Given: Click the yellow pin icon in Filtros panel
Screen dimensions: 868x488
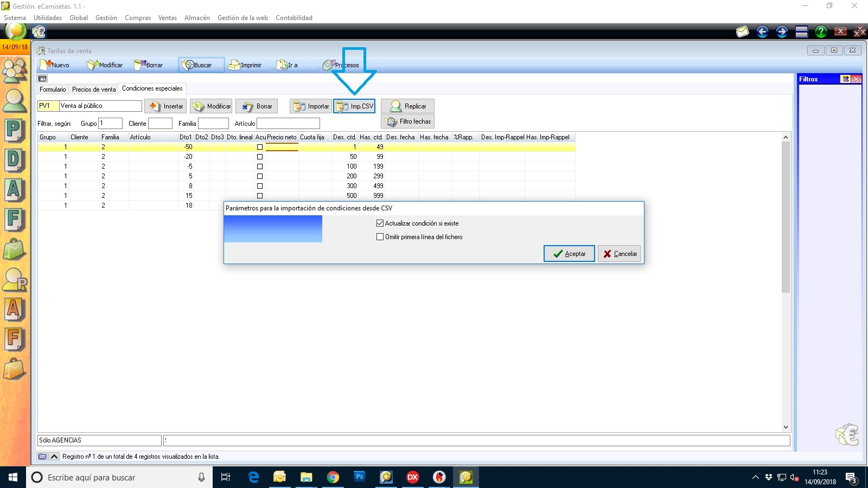Looking at the screenshot, I should pos(845,79).
